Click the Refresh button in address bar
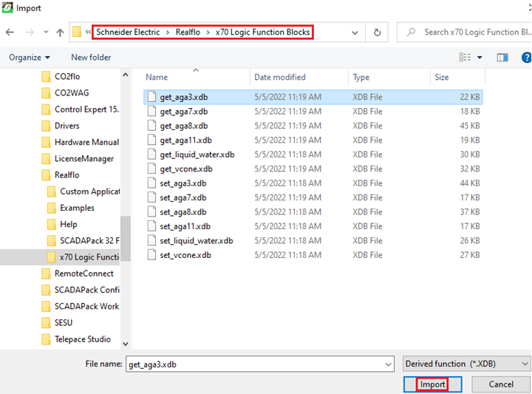532x394 pixels. pyautogui.click(x=377, y=33)
